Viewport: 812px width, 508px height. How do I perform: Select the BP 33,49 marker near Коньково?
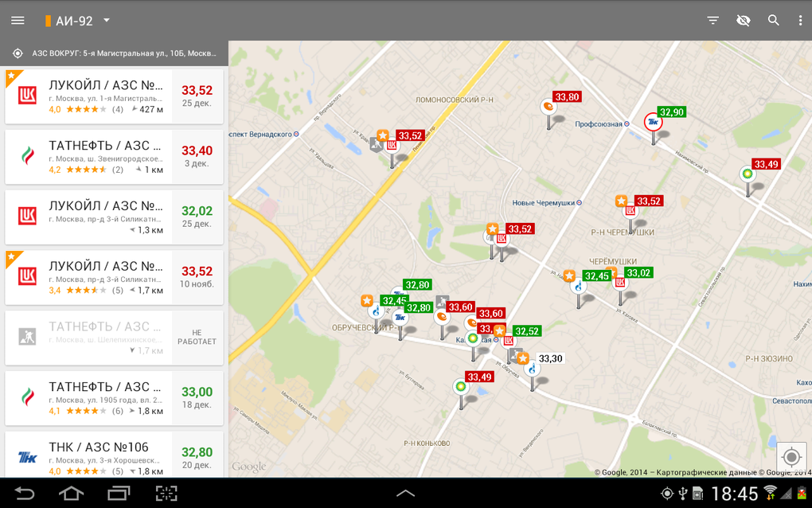(461, 387)
